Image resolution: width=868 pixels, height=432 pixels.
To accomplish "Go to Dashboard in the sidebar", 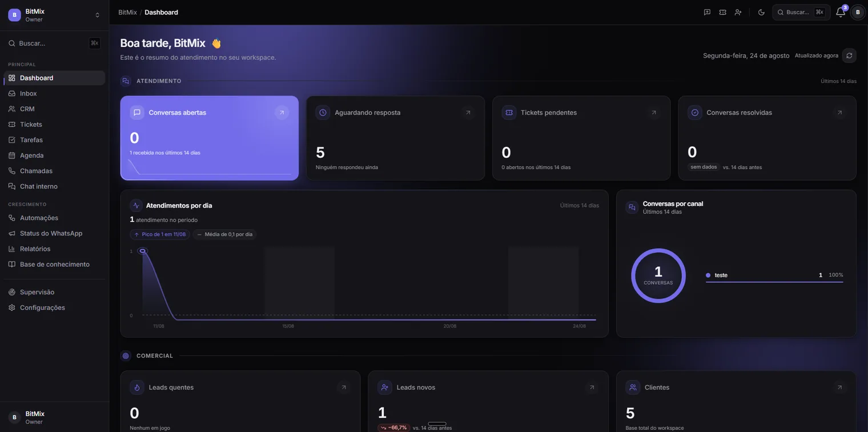I will point(54,78).
